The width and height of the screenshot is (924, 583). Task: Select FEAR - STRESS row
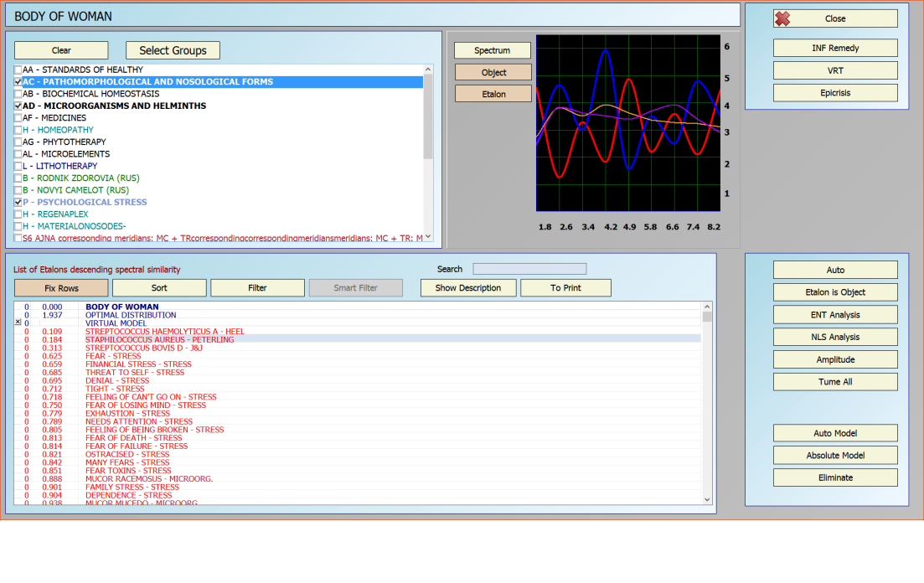pyautogui.click(x=357, y=356)
